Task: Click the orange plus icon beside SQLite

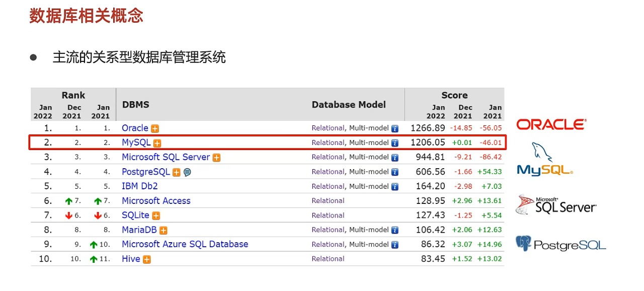Action: pyautogui.click(x=156, y=215)
